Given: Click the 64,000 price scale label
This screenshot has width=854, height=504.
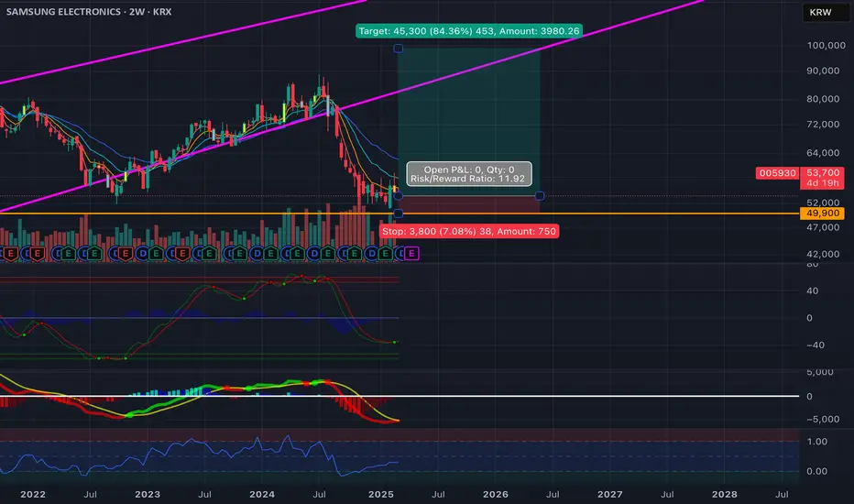Looking at the screenshot, I should [823, 153].
